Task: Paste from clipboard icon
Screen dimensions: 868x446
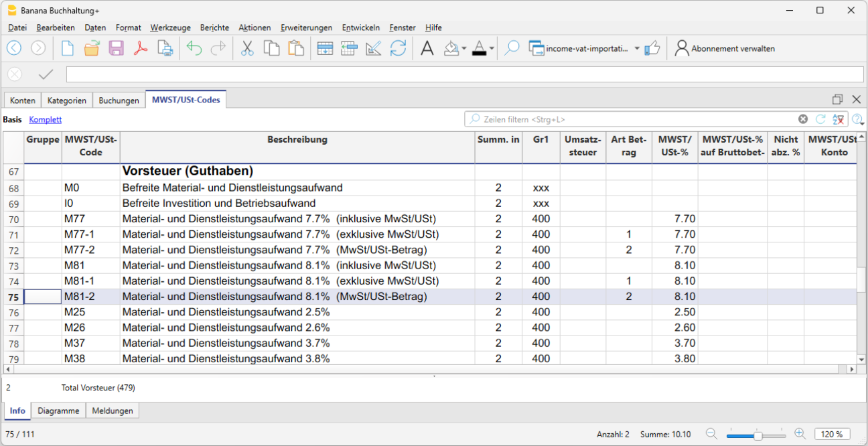Action: pos(295,48)
